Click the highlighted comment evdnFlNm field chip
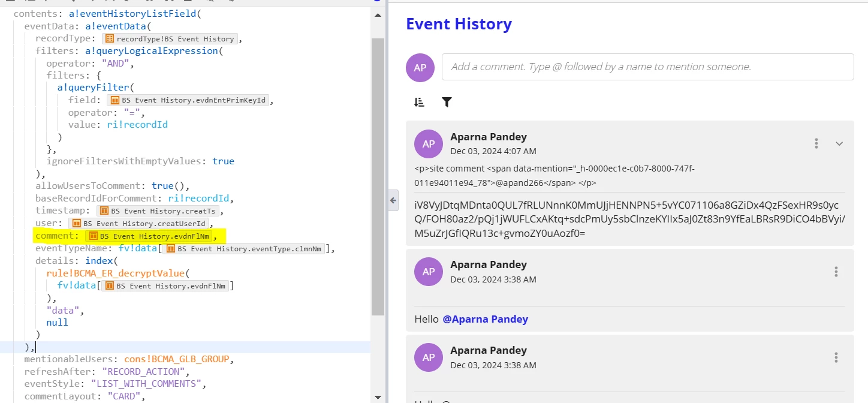Screen dimensions: 868x403 pyautogui.click(x=149, y=236)
